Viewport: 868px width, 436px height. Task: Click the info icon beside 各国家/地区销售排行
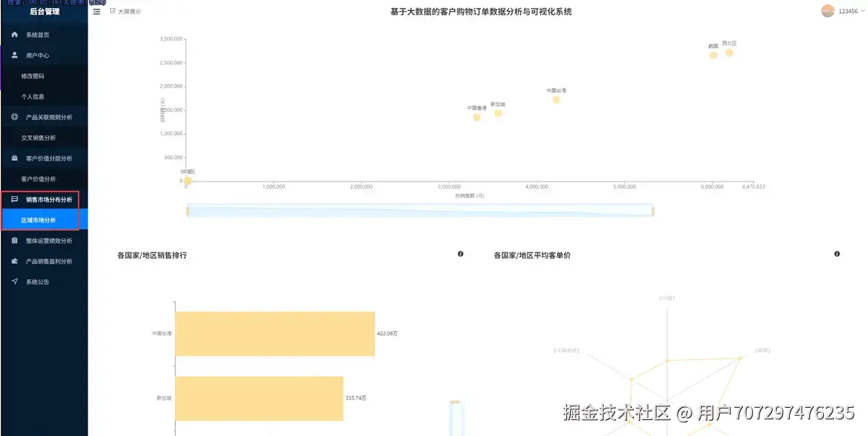coord(461,254)
